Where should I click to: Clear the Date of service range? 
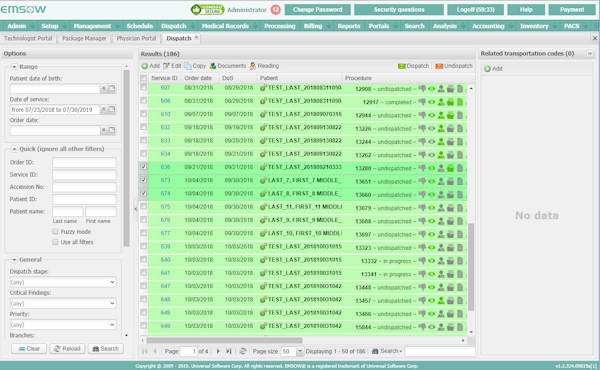point(103,109)
